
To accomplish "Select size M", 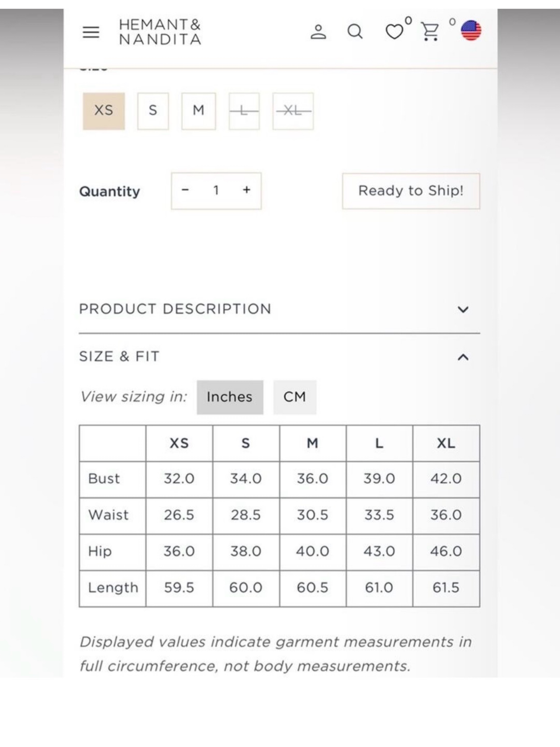I will (199, 111).
